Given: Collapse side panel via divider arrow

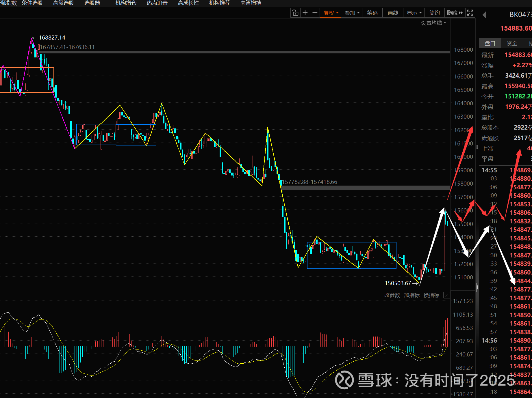Looking at the screenshot, I should point(477,287).
